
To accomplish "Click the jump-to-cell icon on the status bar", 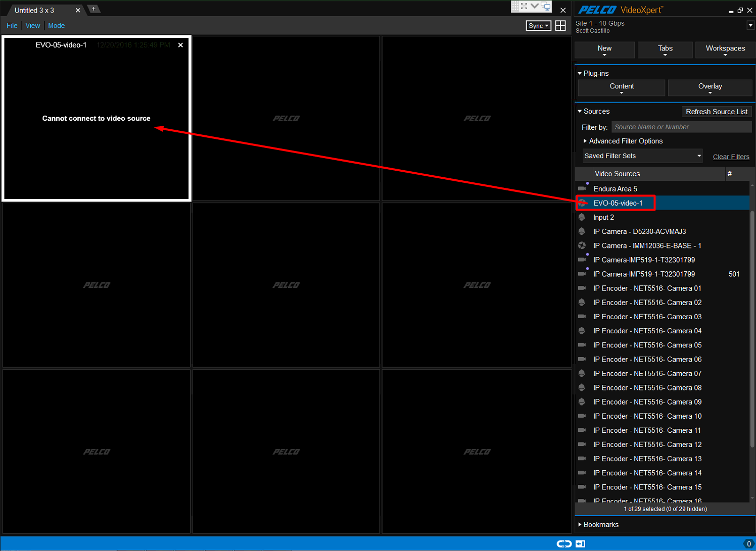I will [580, 543].
